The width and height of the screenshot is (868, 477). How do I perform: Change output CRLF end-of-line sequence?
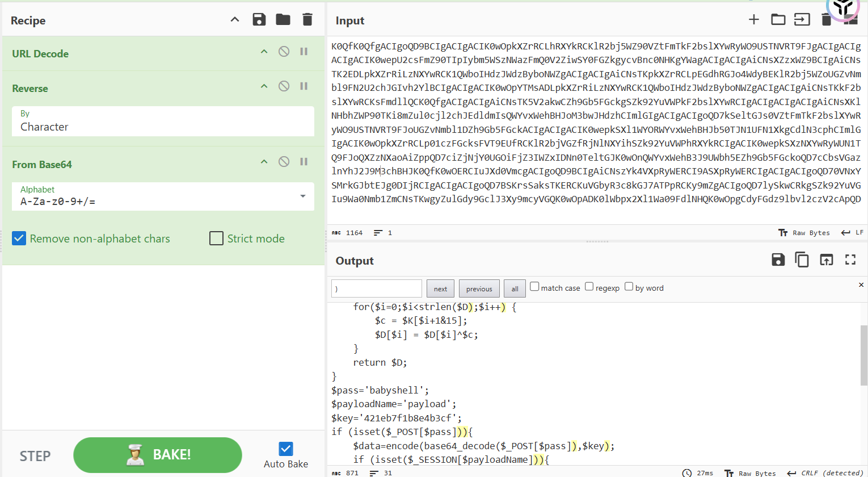[825, 473]
